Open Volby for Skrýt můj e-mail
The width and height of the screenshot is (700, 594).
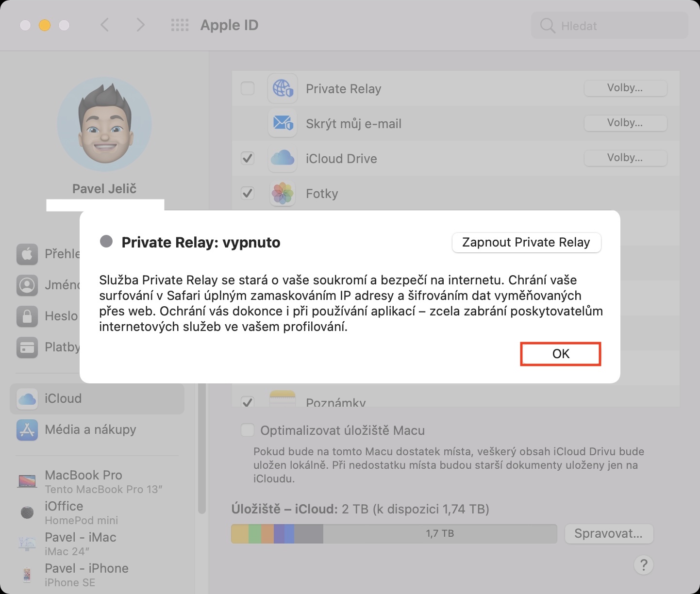625,123
